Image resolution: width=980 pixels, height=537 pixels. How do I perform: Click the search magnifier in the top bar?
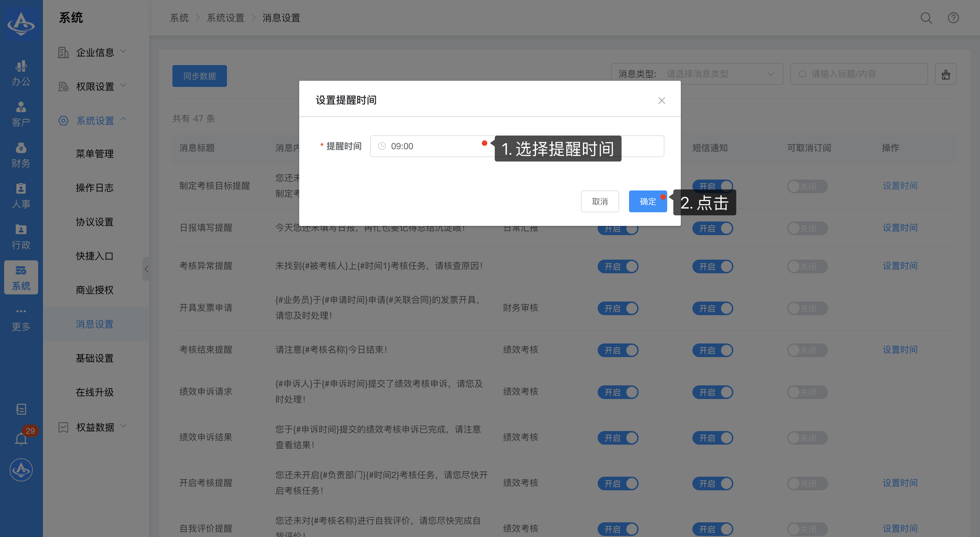(925, 18)
